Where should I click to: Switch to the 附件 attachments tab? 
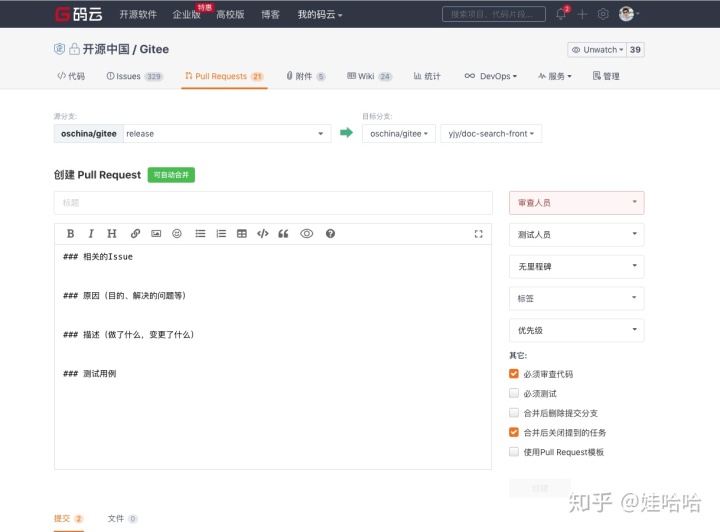pyautogui.click(x=306, y=76)
